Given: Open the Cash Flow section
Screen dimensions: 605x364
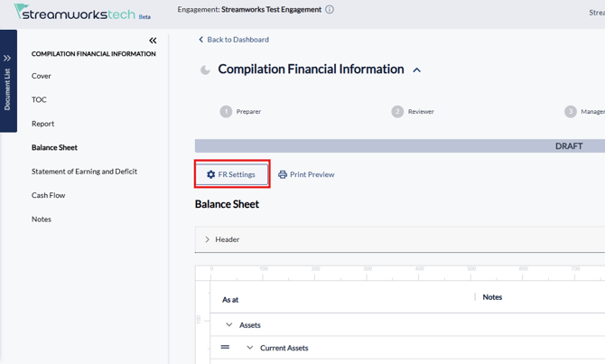Looking at the screenshot, I should pos(48,195).
